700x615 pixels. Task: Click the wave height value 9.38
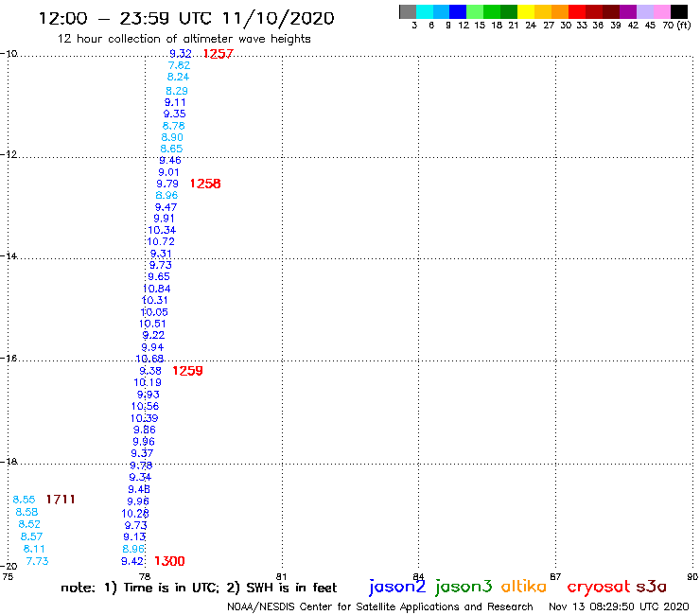(x=150, y=371)
